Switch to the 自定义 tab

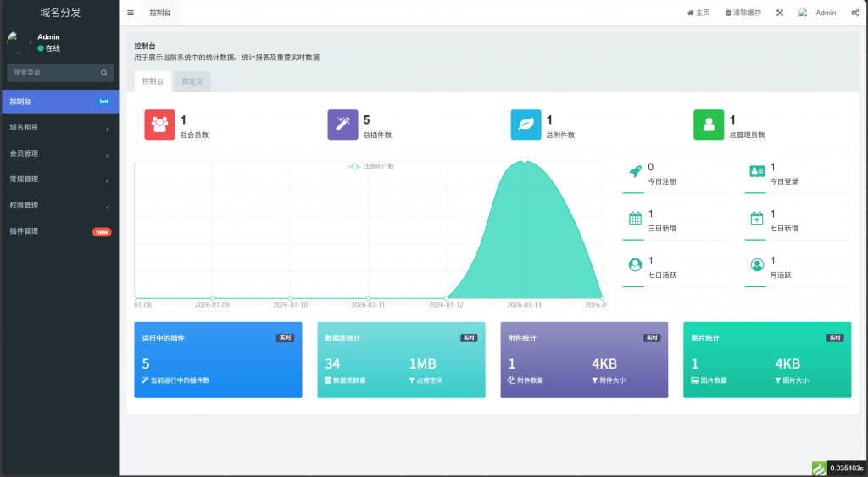click(192, 81)
